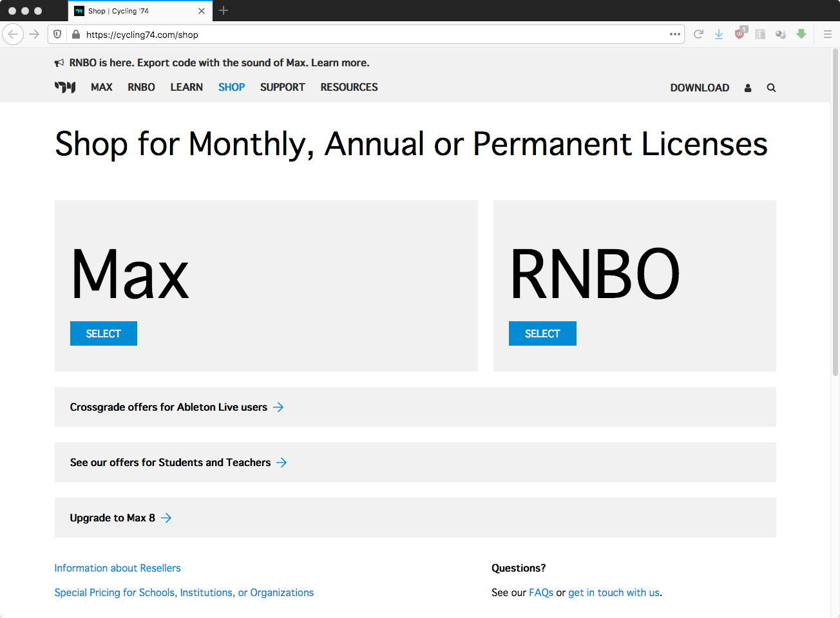Click the Cycling '74 logo icon
The width and height of the screenshot is (840, 618).
pyautogui.click(x=65, y=87)
